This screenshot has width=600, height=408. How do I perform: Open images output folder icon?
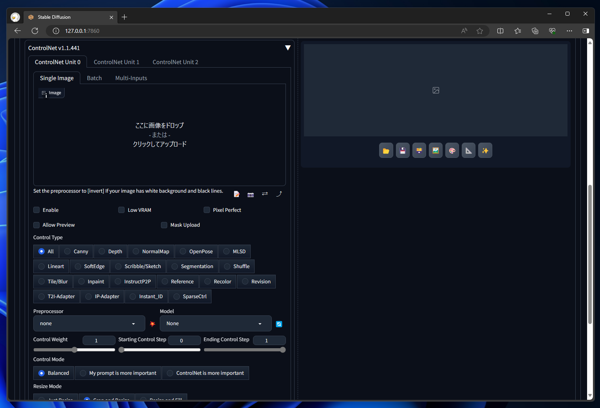coord(386,151)
